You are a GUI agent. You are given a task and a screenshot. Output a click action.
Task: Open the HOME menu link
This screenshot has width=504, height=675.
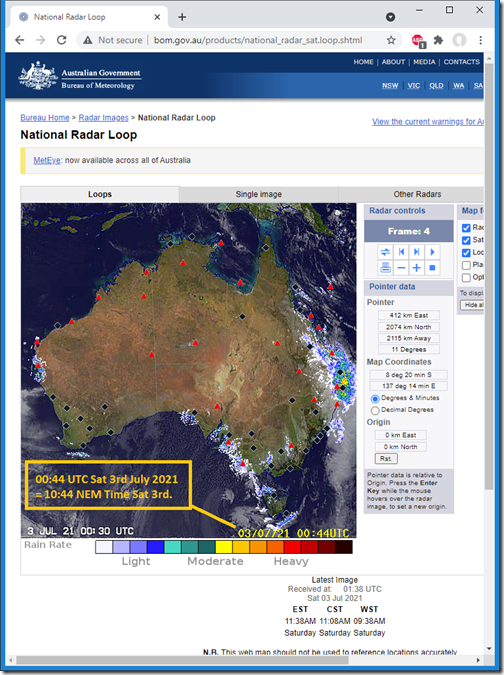pyautogui.click(x=363, y=62)
